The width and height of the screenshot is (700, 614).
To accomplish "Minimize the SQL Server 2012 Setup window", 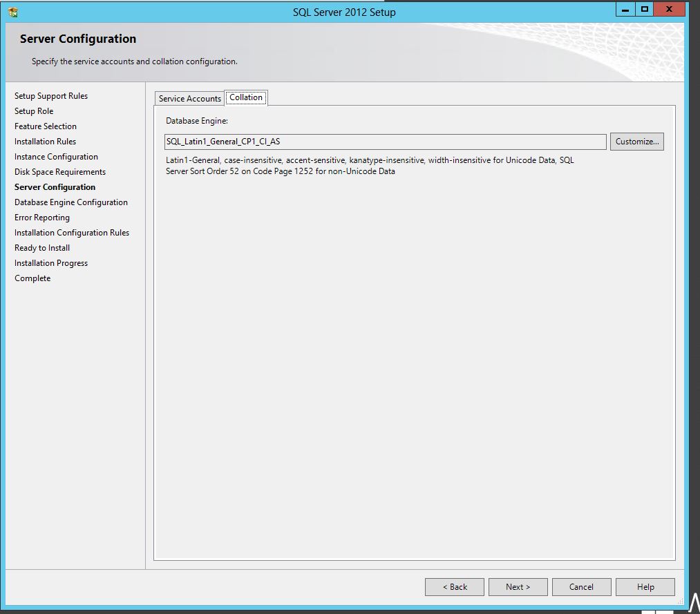I will pyautogui.click(x=625, y=10).
